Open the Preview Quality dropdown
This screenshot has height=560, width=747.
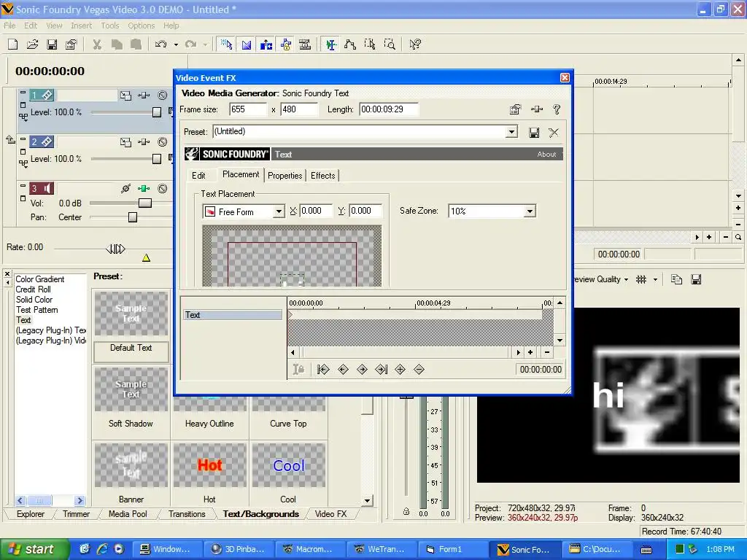click(626, 279)
